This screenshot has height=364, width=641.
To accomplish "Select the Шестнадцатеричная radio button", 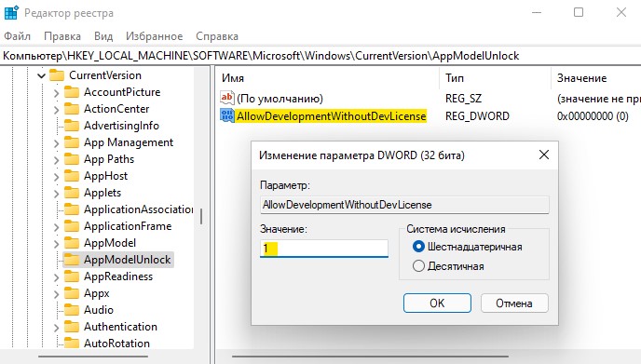I will (418, 247).
